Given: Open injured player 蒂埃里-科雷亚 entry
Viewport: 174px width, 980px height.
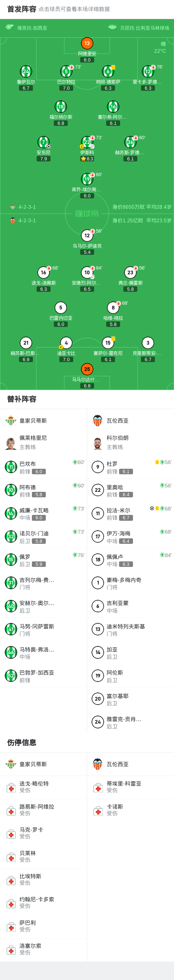Looking at the screenshot, I should 131,787.
